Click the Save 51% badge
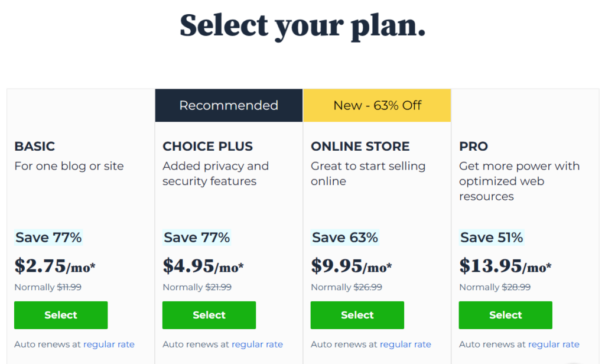The width and height of the screenshot is (605, 364). pos(492,238)
